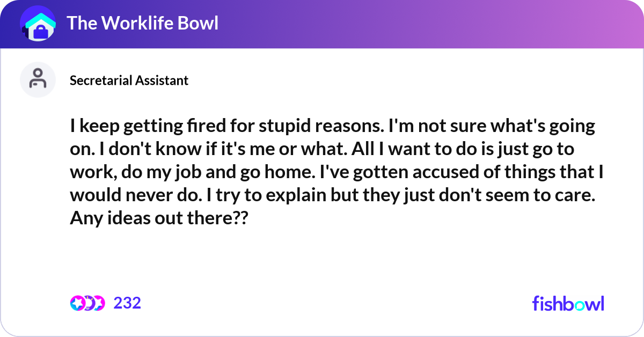Click the 232 reaction count

(x=127, y=303)
